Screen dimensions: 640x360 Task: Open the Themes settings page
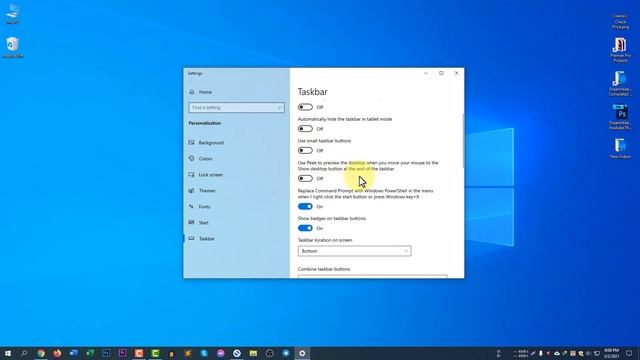[x=207, y=191]
